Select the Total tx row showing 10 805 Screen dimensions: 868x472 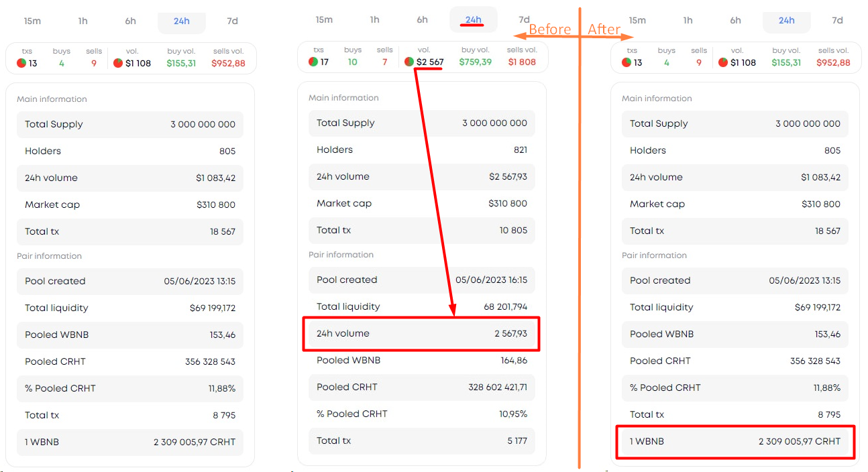(x=421, y=230)
